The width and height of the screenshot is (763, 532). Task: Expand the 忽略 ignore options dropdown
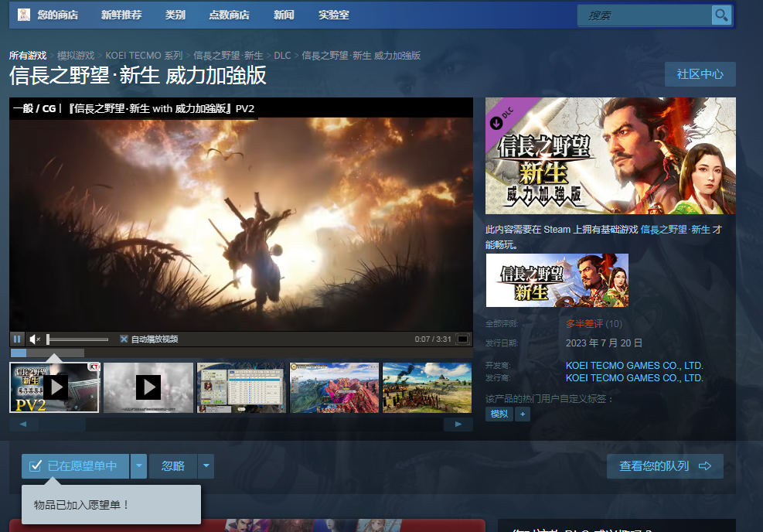[x=205, y=465]
